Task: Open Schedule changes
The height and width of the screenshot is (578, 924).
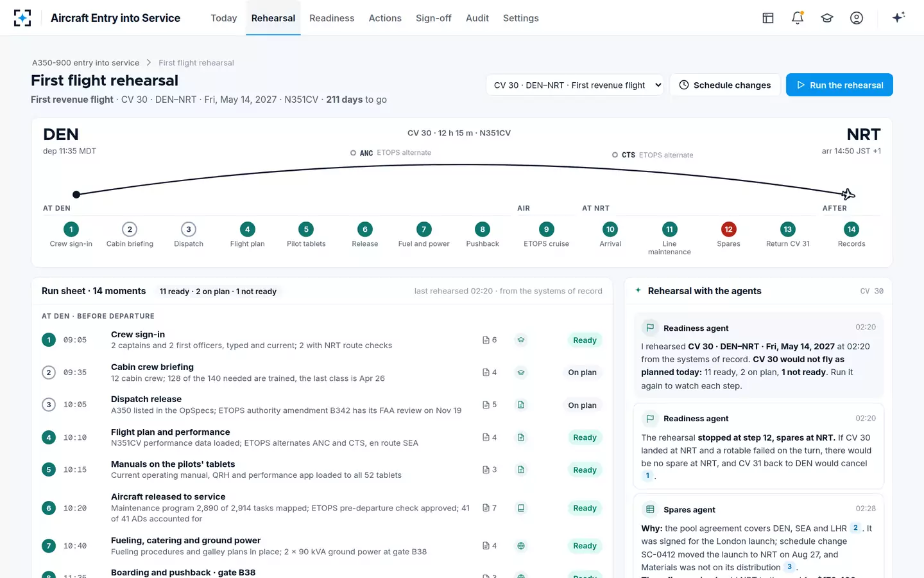Action: pyautogui.click(x=725, y=85)
